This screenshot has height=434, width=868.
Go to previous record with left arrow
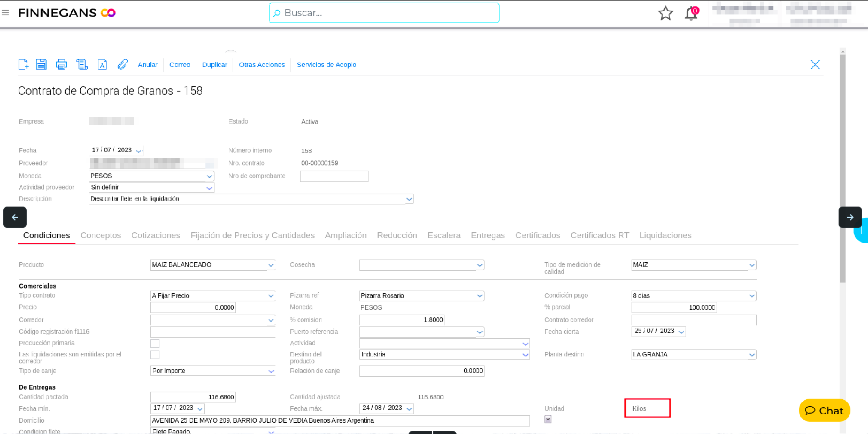[15, 217]
